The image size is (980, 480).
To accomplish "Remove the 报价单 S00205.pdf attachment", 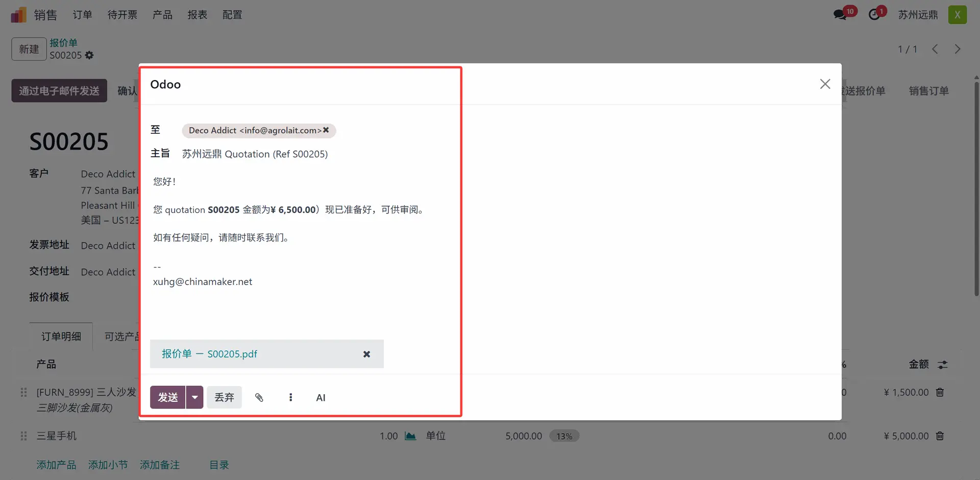I will tap(366, 354).
